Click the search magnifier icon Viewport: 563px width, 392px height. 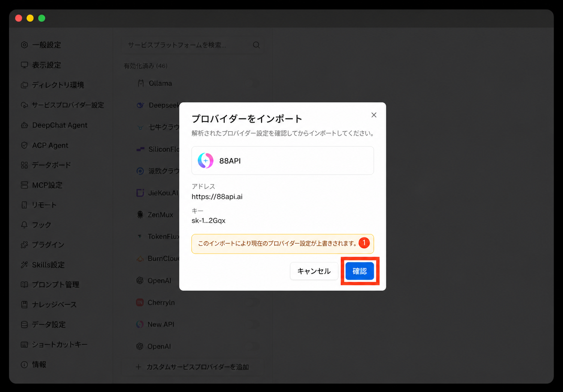pos(256,45)
